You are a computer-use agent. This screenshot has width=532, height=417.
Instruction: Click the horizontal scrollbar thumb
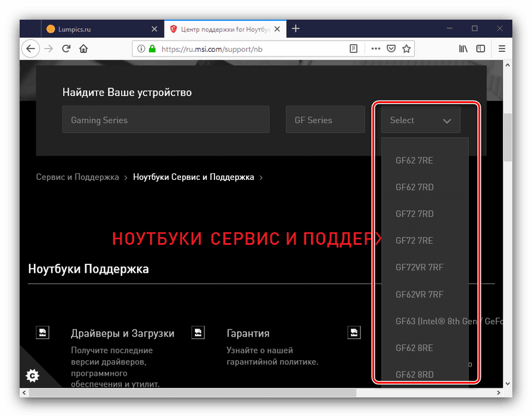(x=192, y=393)
